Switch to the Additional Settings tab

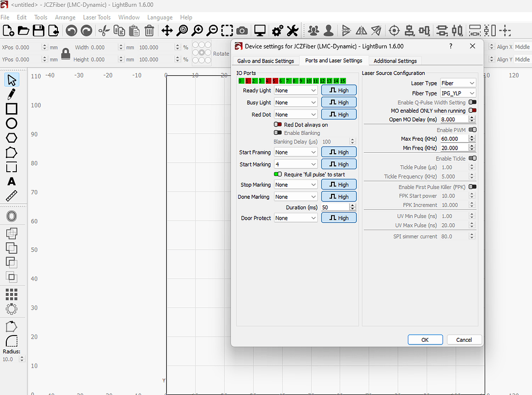[395, 61]
